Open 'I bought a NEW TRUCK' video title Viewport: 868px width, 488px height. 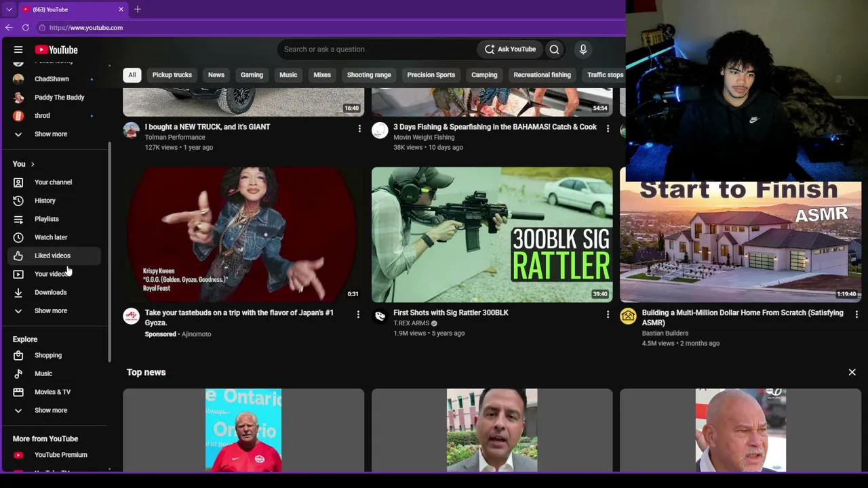tap(208, 127)
